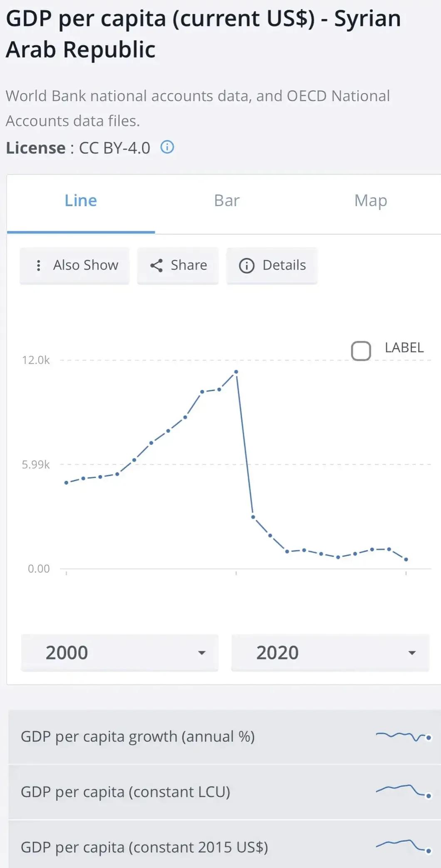This screenshot has width=441, height=868.
Task: Click the license info icon
Action: 167,147
